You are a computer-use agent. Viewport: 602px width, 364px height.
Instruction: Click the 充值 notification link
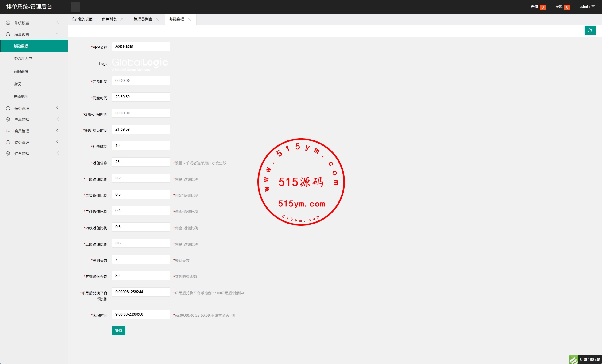(534, 7)
